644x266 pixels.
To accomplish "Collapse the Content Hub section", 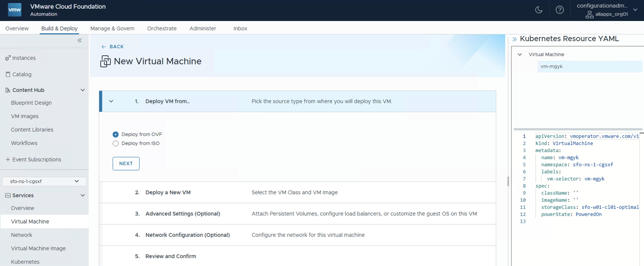I will coord(82,90).
